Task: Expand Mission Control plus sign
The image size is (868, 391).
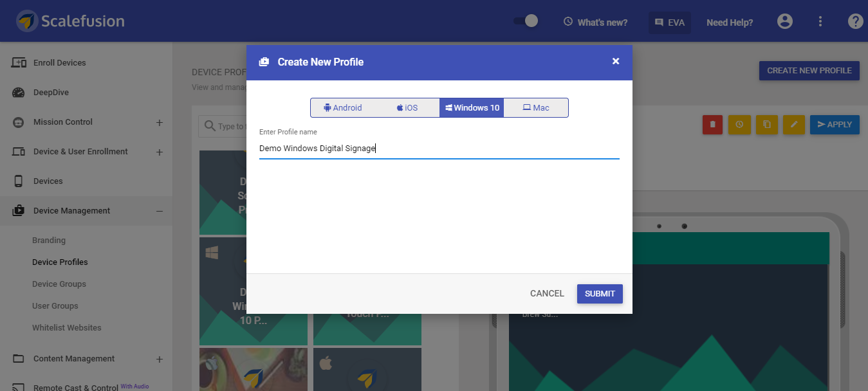Action: point(160,122)
